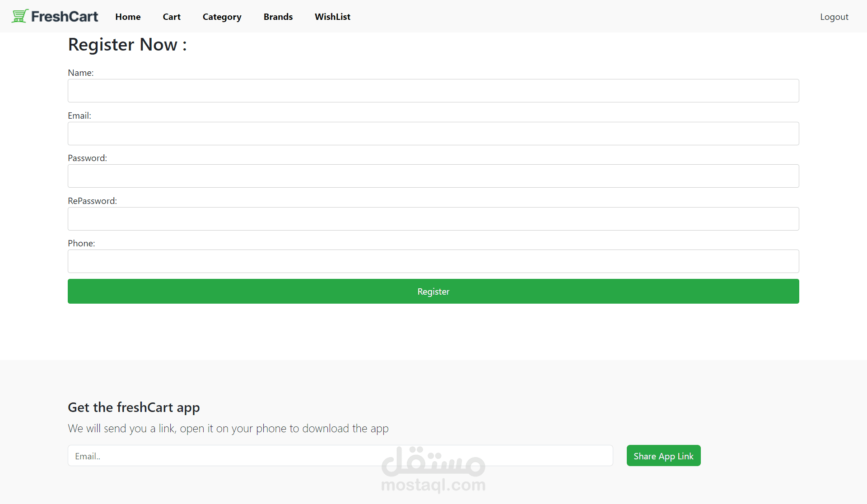Click the Phone input field
Viewport: 867px width, 504px height.
pyautogui.click(x=433, y=261)
